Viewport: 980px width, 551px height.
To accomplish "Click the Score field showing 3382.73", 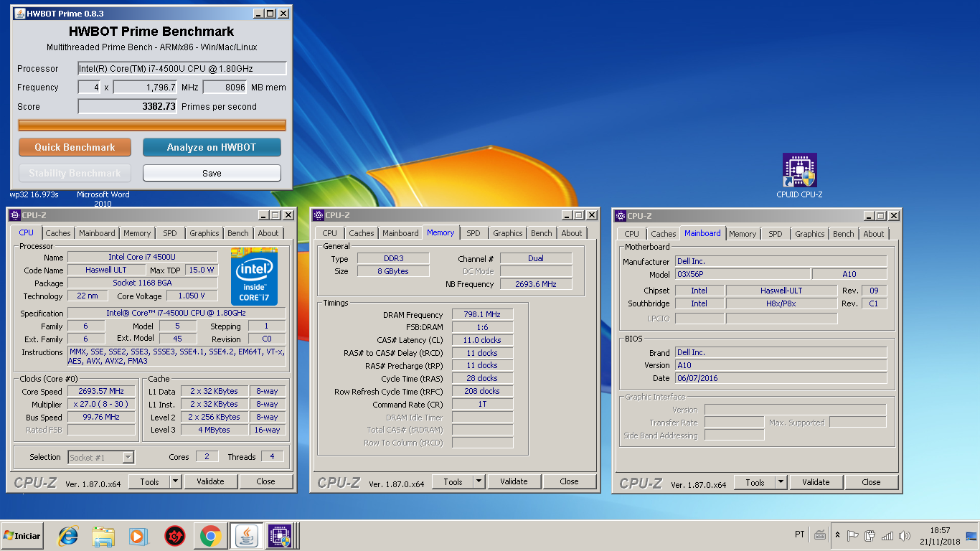I will pos(128,106).
